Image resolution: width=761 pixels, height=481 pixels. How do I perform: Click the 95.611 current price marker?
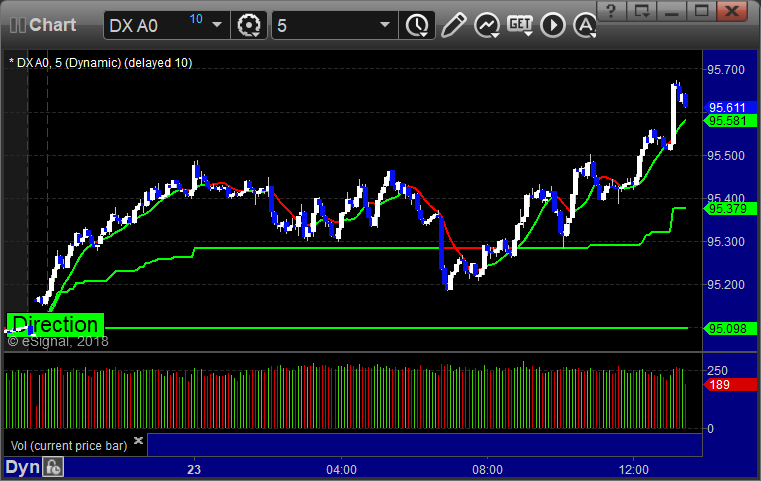click(729, 107)
